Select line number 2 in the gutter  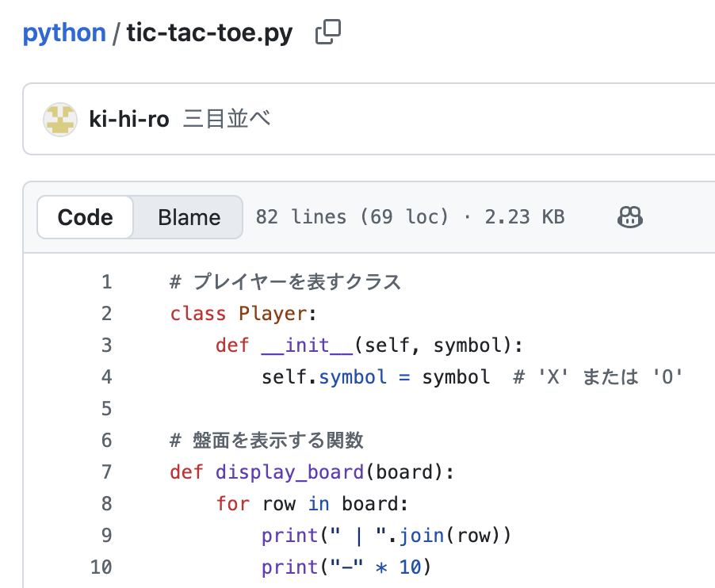[106, 314]
